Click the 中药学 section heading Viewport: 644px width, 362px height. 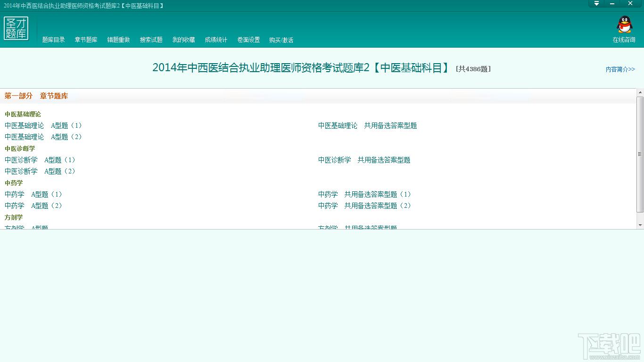(x=14, y=183)
